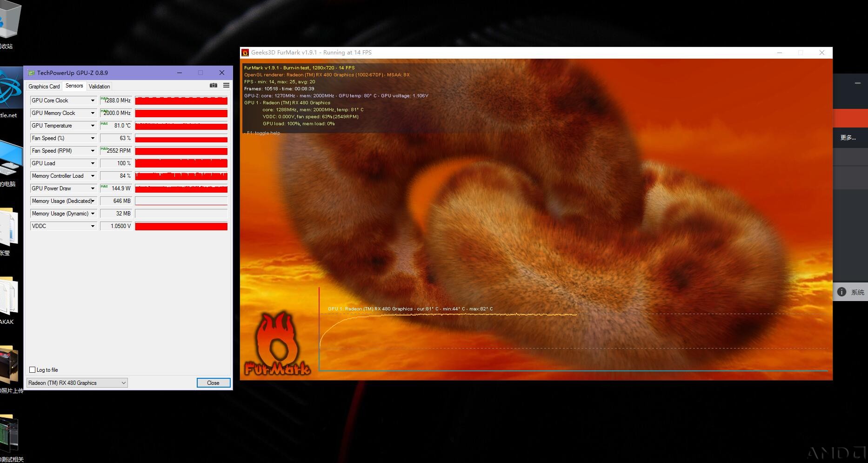
Task: Expand Memory Controller Load dropdown
Action: 93,176
